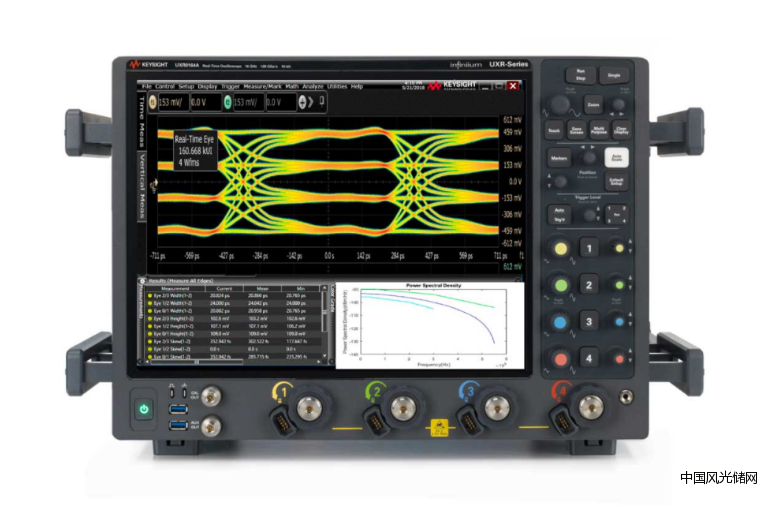The height and width of the screenshot is (508, 766).
Task: Click the white Auto Scale button
Action: click(617, 157)
